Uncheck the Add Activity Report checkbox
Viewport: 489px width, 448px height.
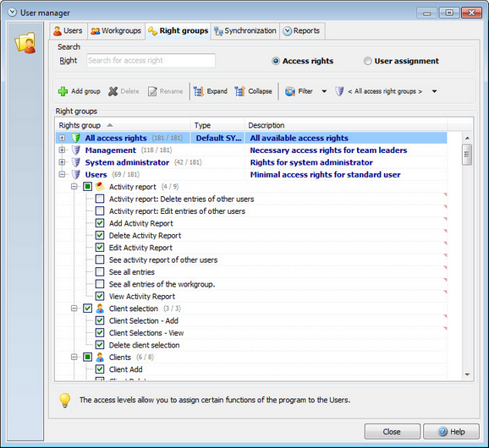[100, 223]
